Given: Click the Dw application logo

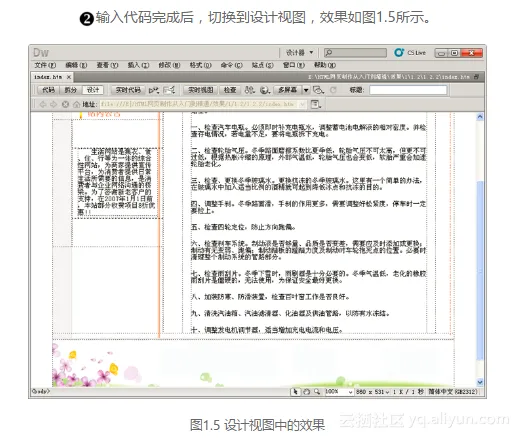Looking at the screenshot, I should pos(41,53).
